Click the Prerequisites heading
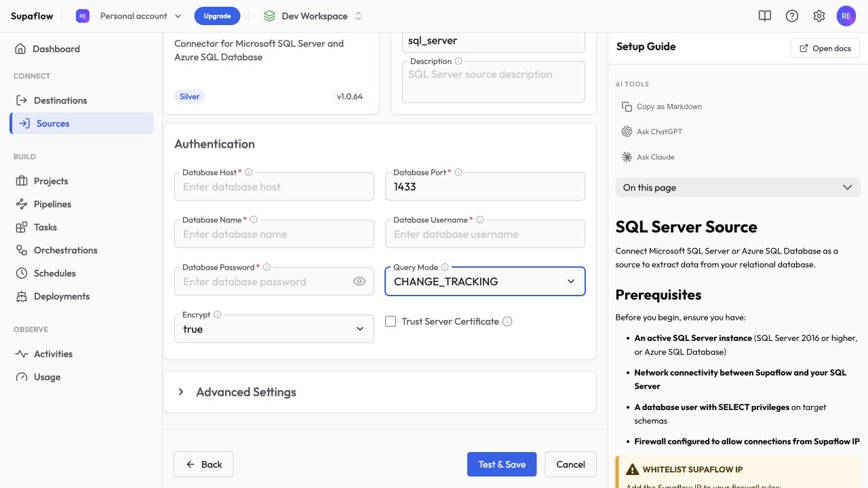This screenshot has width=868, height=488. pos(658,295)
